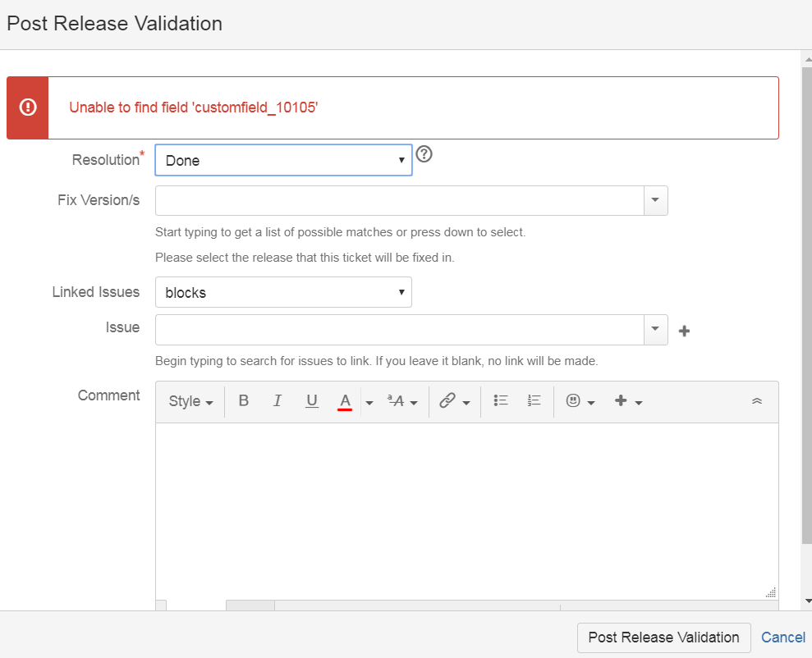Open the Linked Issues blocks dropdown
This screenshot has width=812, height=658.
[284, 292]
